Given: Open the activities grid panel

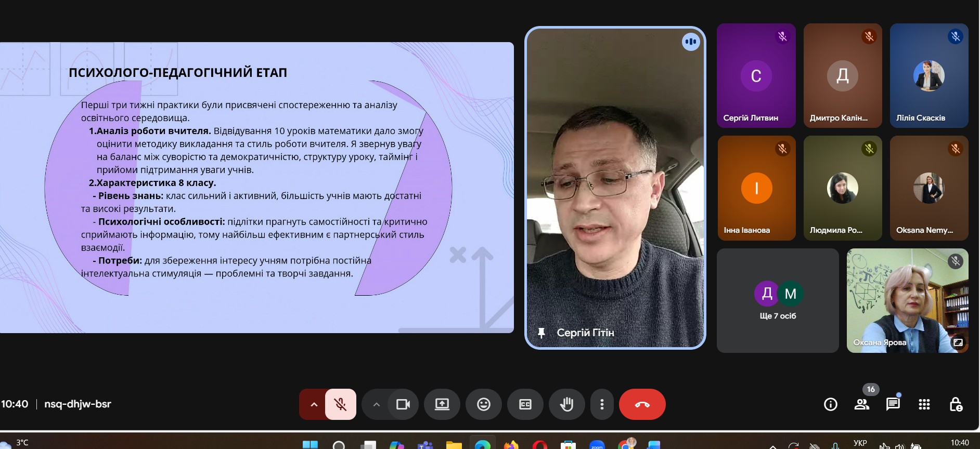Looking at the screenshot, I should click(x=924, y=404).
